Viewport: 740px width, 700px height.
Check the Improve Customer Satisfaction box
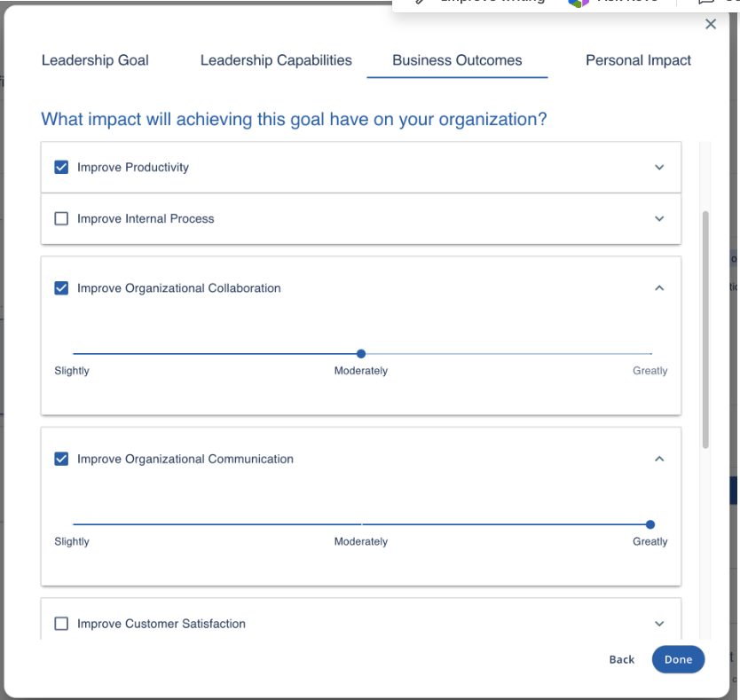click(61, 624)
